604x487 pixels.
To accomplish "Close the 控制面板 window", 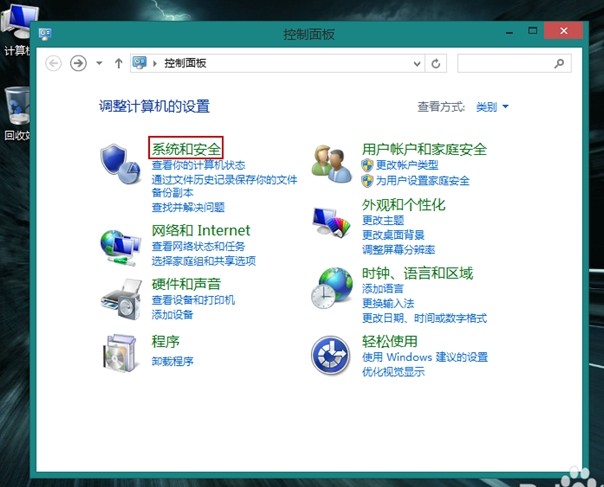I will coord(564,31).
